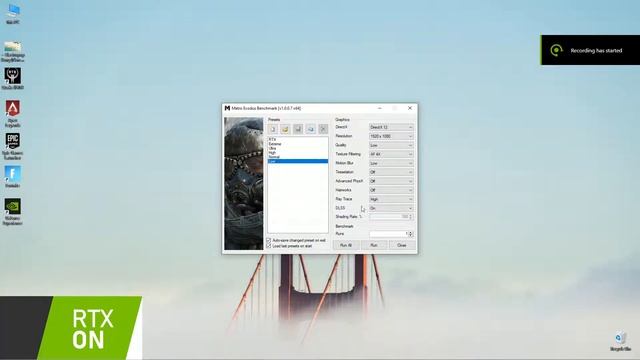
Task: Select the Vault Boy game desktop shortcut
Action: (13, 79)
